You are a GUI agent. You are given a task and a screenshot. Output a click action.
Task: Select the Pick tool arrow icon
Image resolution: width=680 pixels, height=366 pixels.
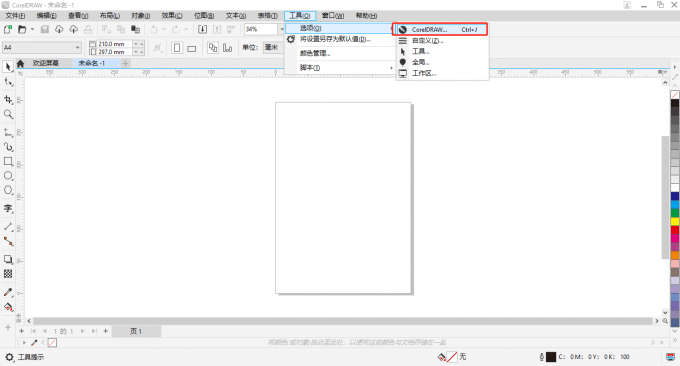[x=8, y=67]
